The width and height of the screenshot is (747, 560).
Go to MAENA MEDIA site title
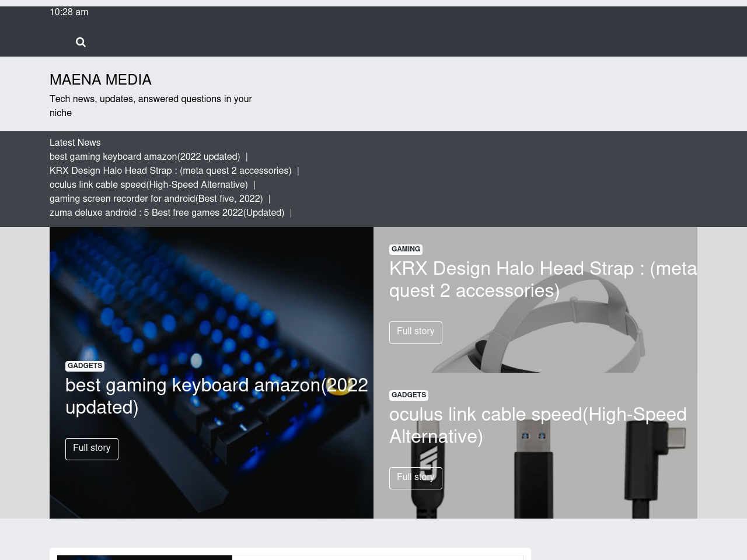pos(100,80)
